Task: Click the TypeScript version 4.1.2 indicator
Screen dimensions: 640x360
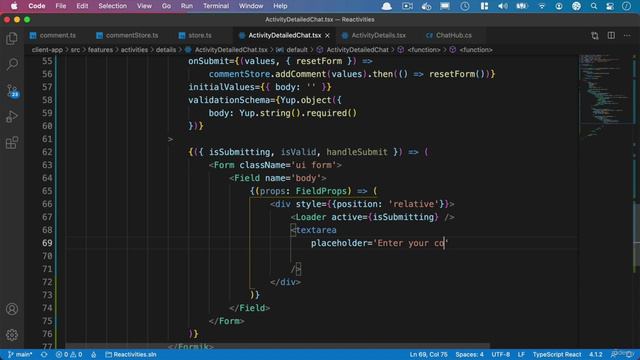Action: (x=596, y=354)
